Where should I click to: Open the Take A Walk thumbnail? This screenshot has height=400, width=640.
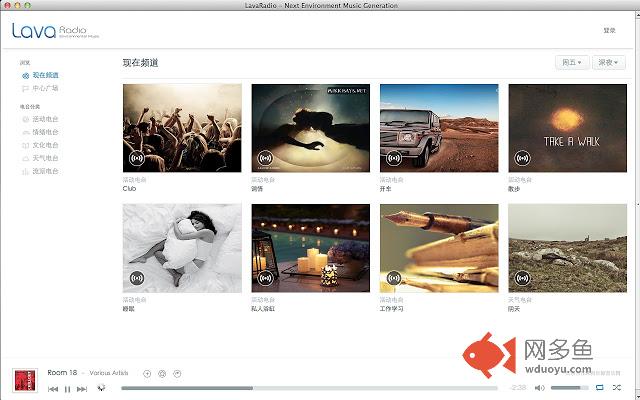(x=568, y=128)
